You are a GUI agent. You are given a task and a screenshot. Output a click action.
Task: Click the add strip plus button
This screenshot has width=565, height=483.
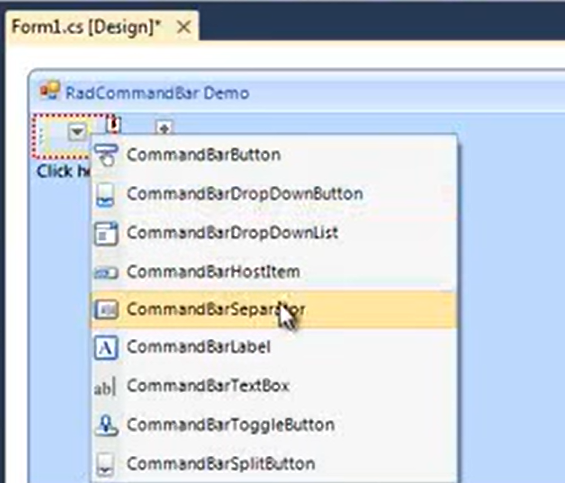coord(164,127)
